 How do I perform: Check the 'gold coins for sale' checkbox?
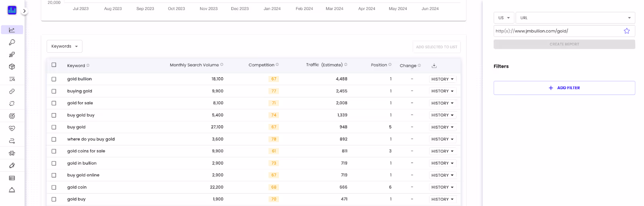(x=54, y=151)
